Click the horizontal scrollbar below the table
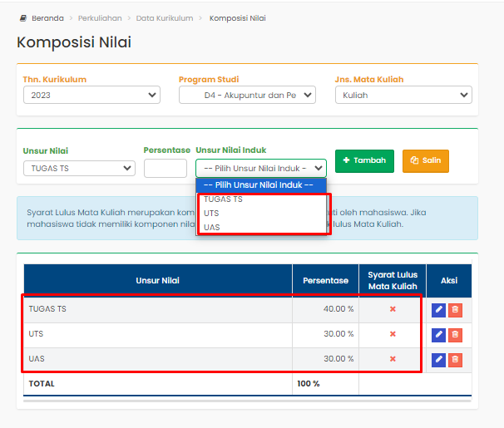The width and height of the screenshot is (504, 428). [x=247, y=401]
